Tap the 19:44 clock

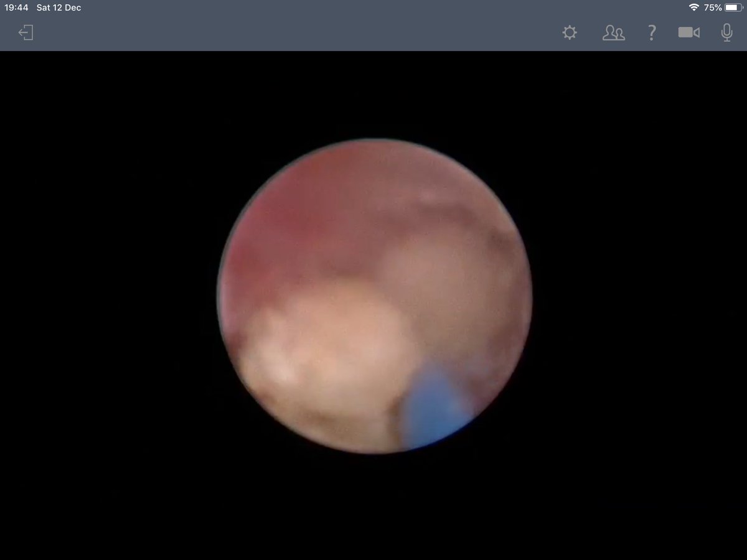tap(16, 7)
